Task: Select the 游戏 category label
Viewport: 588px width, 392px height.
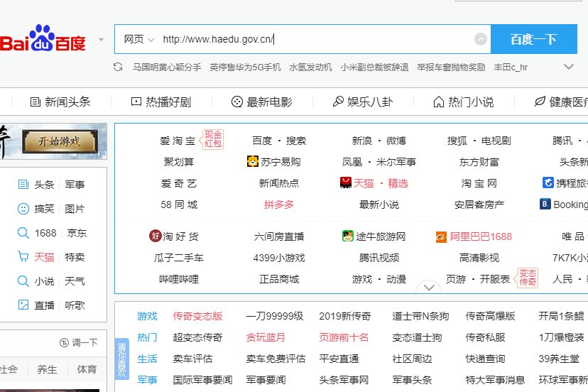Action: (x=148, y=316)
